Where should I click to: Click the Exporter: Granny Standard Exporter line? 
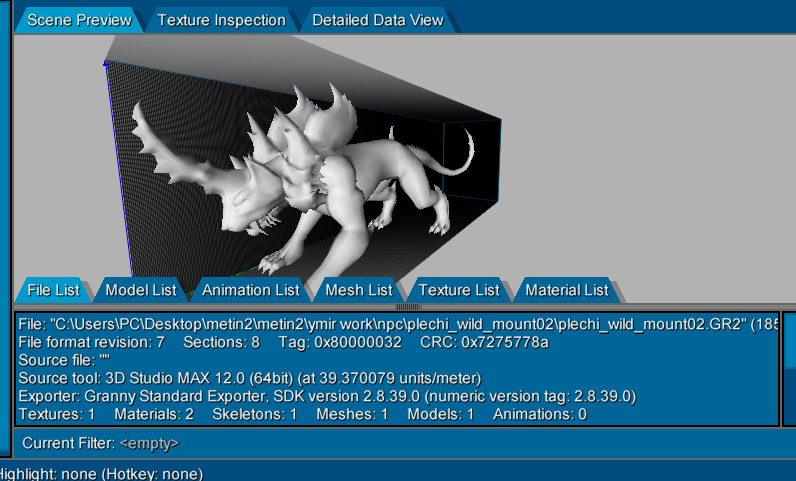coord(327,396)
